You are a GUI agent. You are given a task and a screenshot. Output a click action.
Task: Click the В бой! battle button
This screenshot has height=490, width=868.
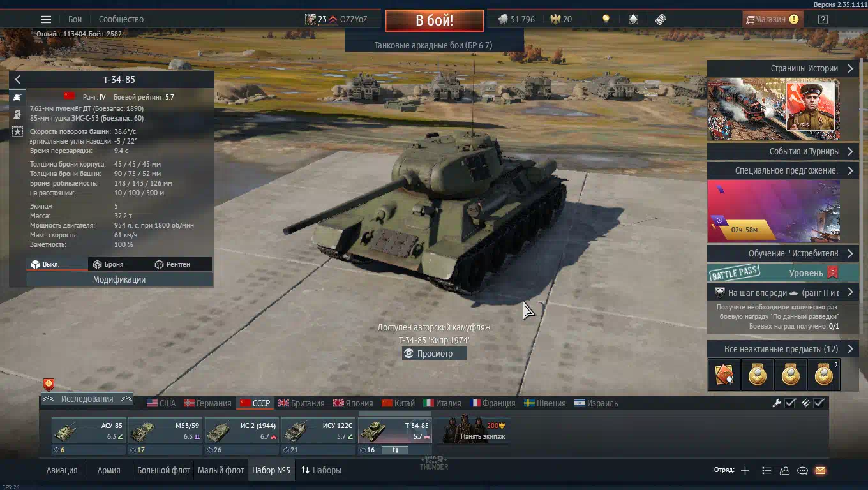pos(435,20)
